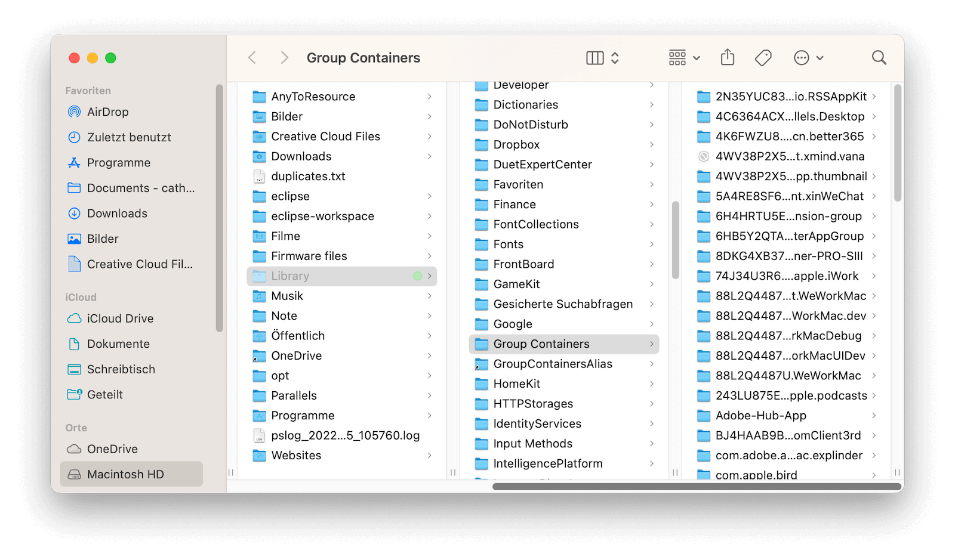Open iCloud Drive in the sidebar

[131, 318]
